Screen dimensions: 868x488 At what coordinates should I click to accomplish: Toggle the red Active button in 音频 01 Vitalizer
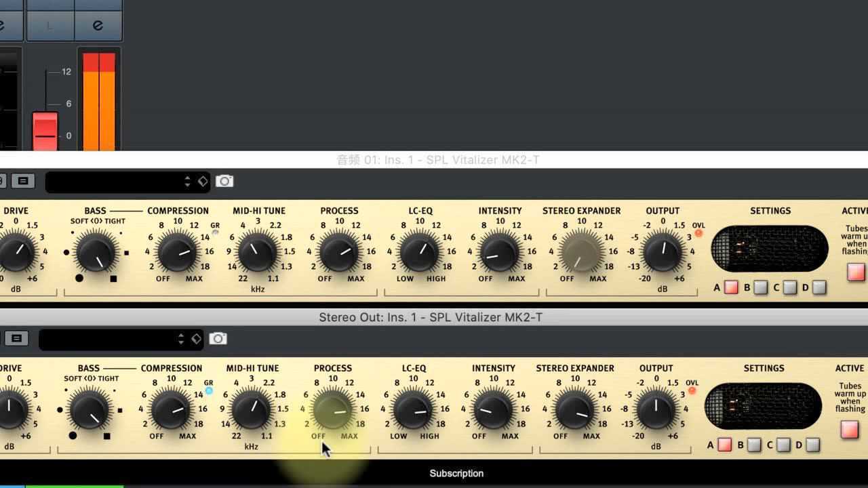point(856,272)
